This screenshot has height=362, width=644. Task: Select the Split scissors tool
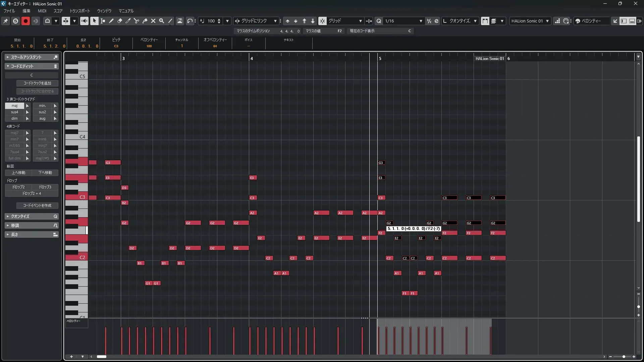coord(136,21)
